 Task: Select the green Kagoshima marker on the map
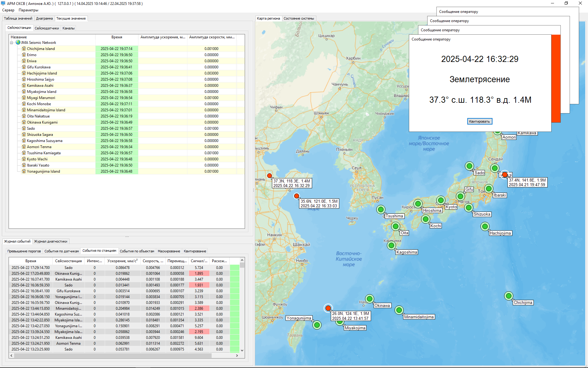[x=391, y=245]
